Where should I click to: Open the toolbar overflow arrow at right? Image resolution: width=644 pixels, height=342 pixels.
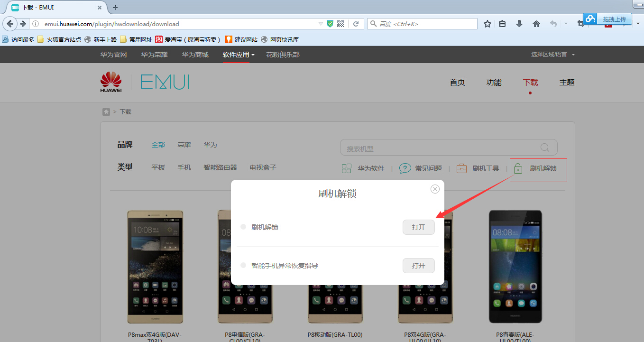point(638,24)
